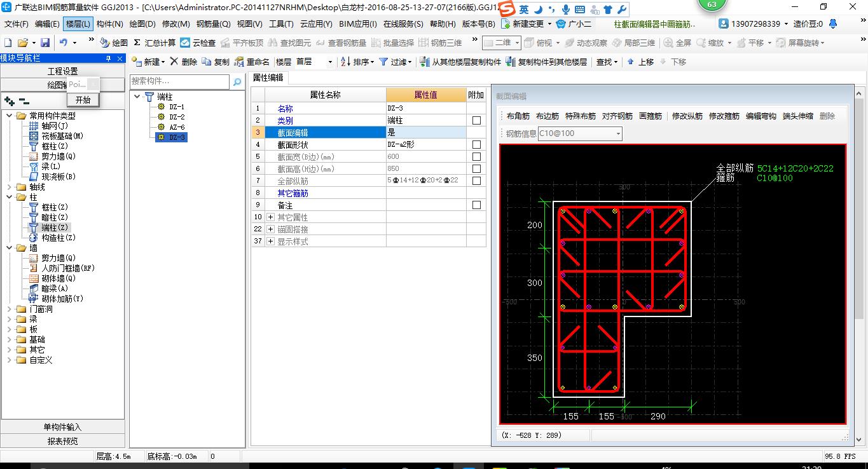Select 轴网(J) grid icon in tree

click(34, 126)
